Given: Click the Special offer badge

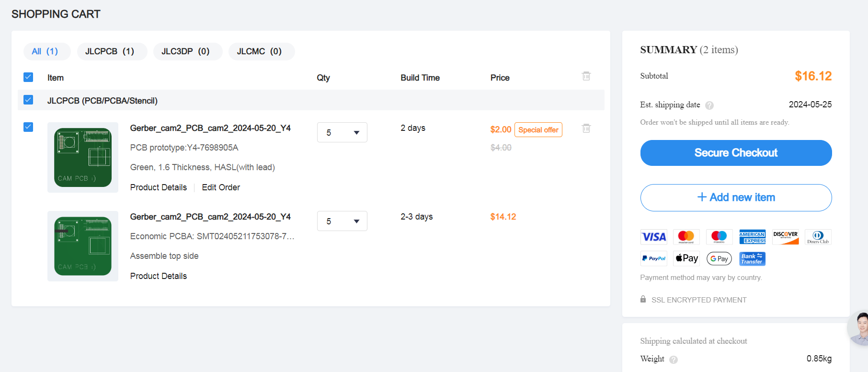Looking at the screenshot, I should tap(538, 130).
